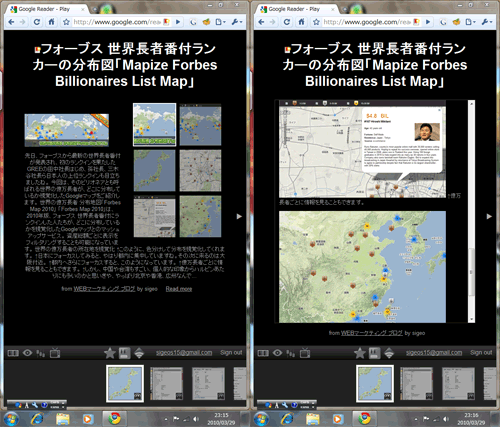Reload the page in the right window
This screenshot has height=427, width=500.
click(x=287, y=22)
